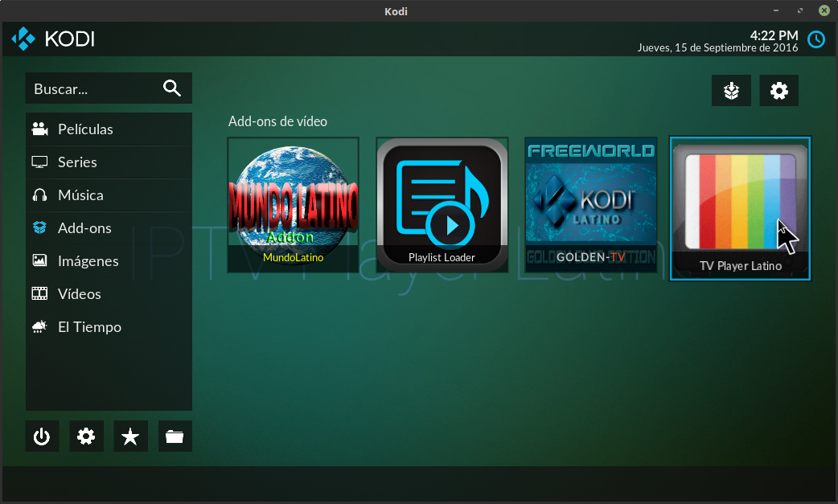Click the film strip icon beside Vídeos
Screen dimensions: 838x504
39,293
